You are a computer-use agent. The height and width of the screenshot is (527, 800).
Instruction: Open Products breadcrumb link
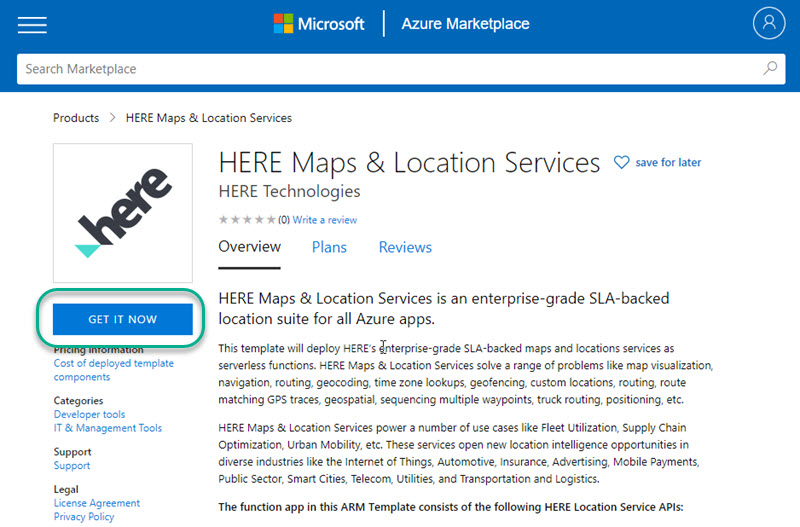point(76,118)
